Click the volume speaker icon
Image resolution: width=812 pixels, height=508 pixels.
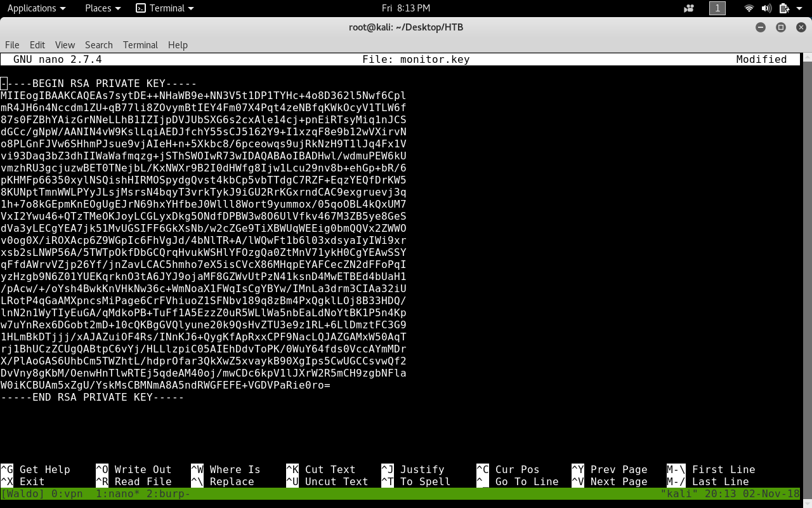pyautogui.click(x=766, y=8)
